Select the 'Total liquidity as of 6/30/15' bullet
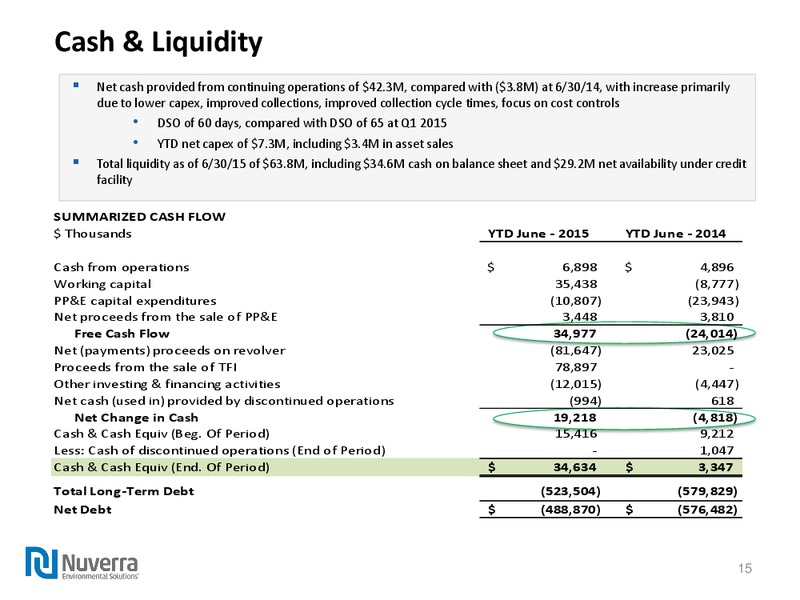This screenshot has height=600, width=800. [421, 171]
